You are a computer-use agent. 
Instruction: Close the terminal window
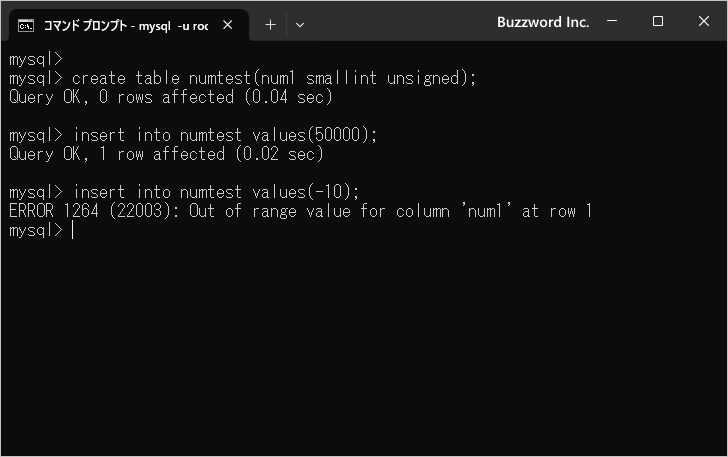703,21
